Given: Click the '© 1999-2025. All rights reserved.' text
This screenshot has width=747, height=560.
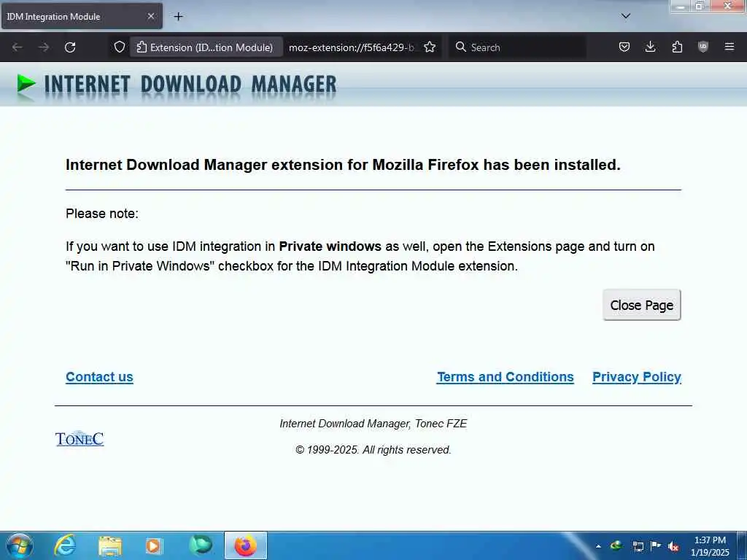Looking at the screenshot, I should [373, 450].
